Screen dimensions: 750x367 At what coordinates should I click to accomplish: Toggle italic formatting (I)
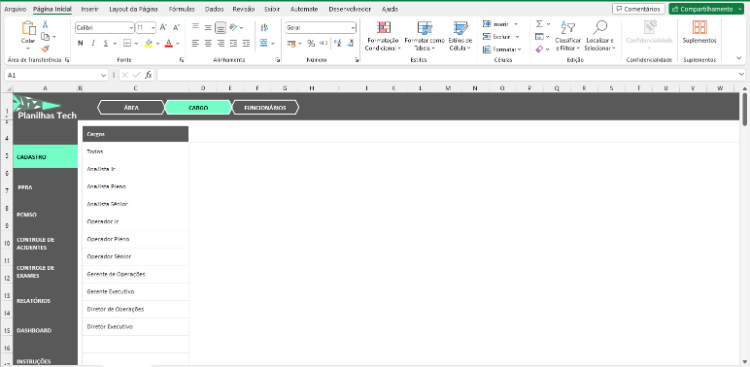click(93, 44)
